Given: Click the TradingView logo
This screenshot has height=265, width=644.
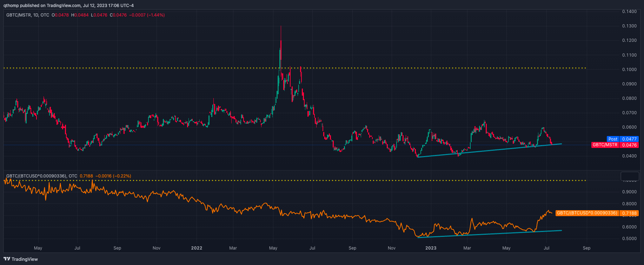Looking at the screenshot, I should coord(21,259).
